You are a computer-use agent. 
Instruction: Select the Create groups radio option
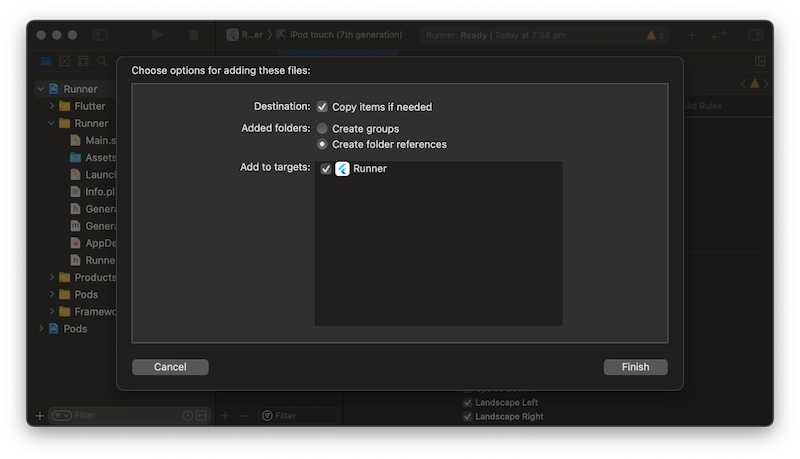tap(322, 129)
